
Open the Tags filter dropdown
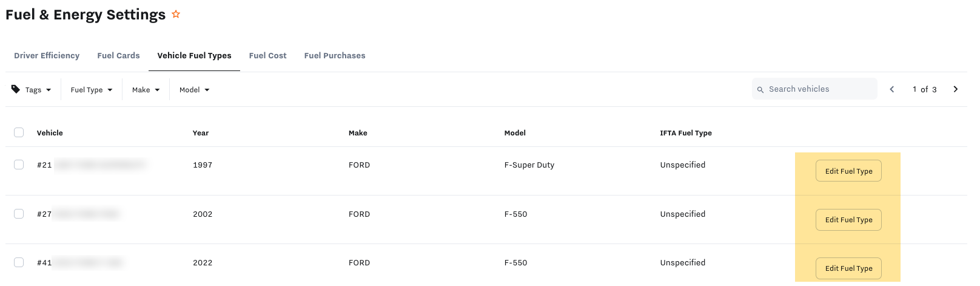[38, 90]
